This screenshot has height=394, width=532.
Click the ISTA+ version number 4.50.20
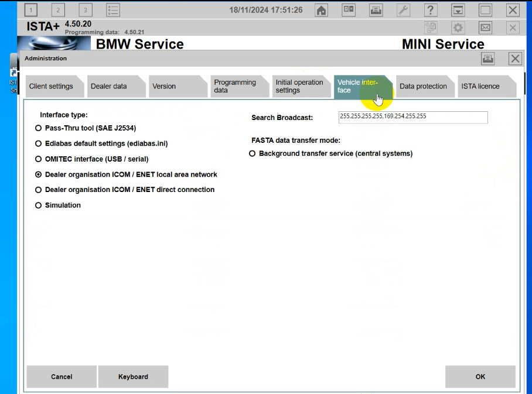click(x=78, y=24)
